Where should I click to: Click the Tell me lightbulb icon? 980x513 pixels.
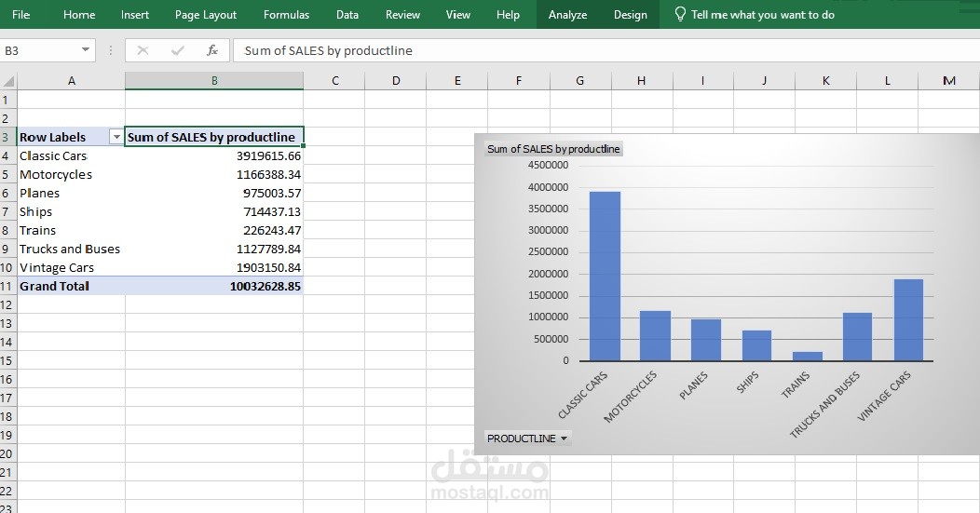coord(680,14)
